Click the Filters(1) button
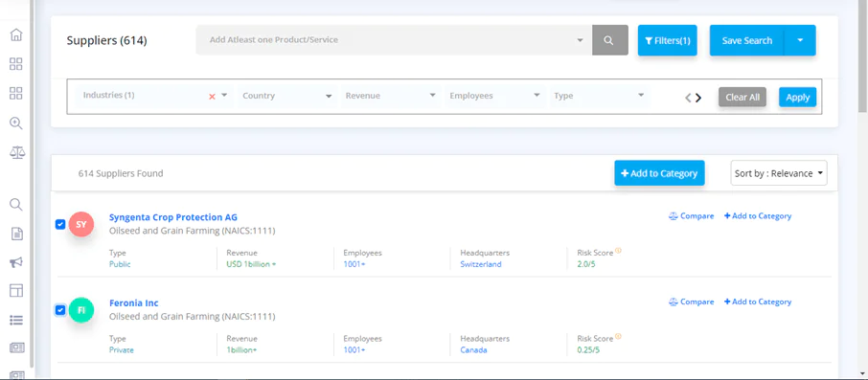Screen dimensions: 868x380 click(667, 40)
